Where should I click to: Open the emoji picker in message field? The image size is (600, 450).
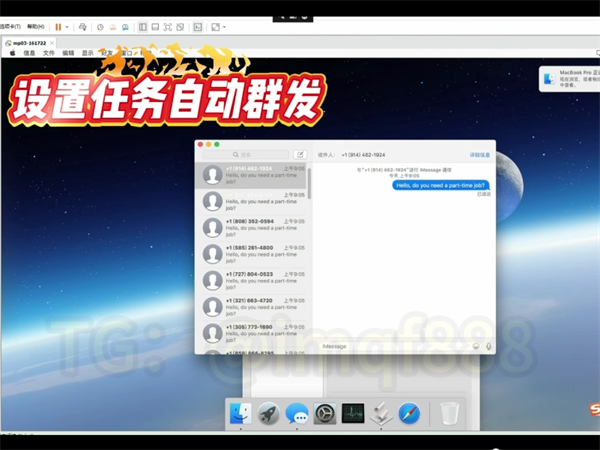pyautogui.click(x=475, y=346)
